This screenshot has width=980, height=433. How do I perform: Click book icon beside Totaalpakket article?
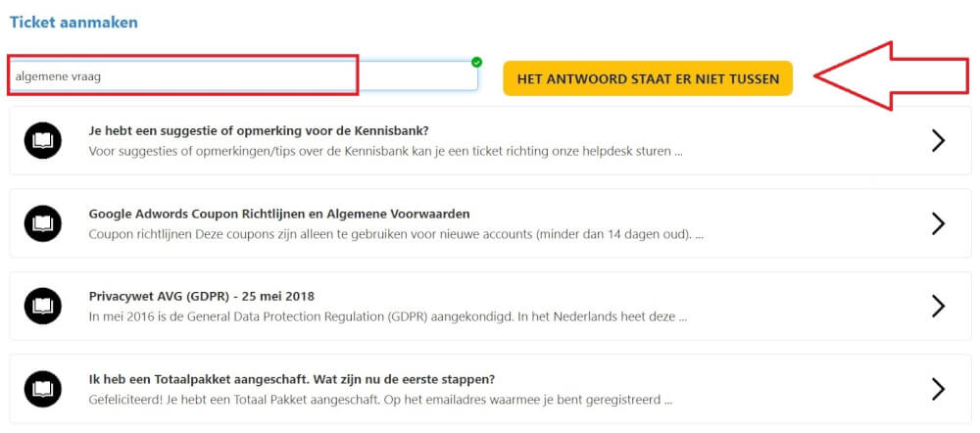click(42, 389)
